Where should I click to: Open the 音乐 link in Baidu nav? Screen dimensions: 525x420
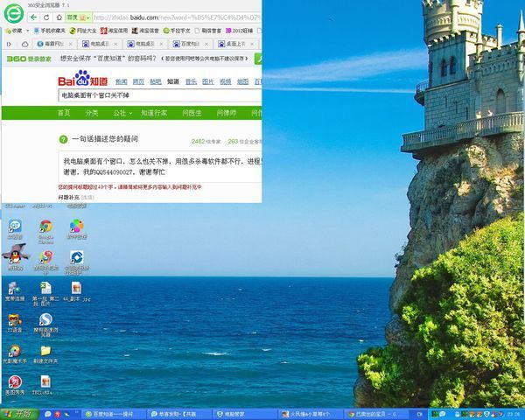tap(191, 81)
